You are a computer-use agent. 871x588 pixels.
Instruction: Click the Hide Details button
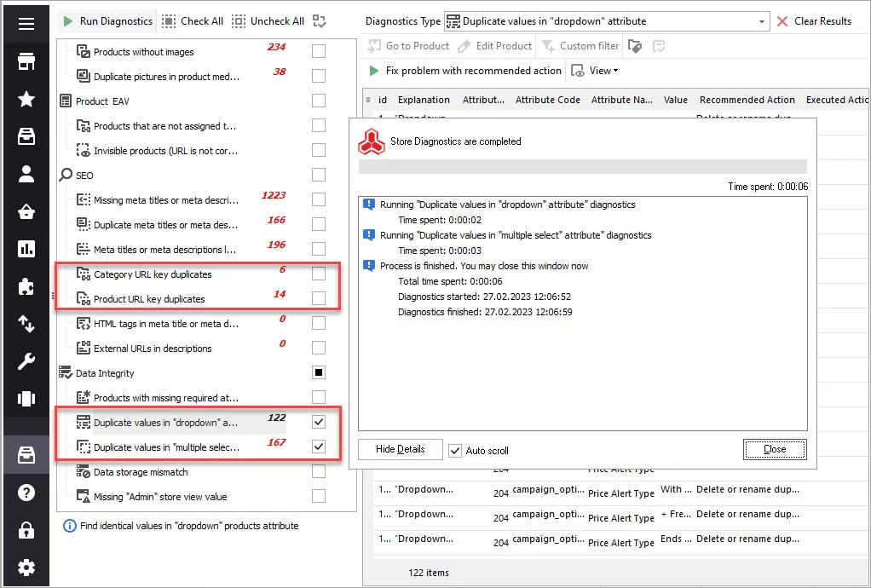tap(401, 449)
